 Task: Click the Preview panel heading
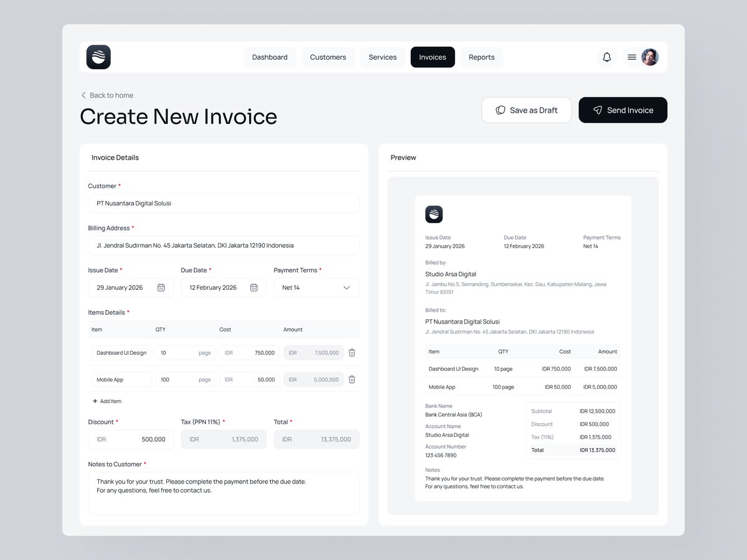click(x=403, y=157)
